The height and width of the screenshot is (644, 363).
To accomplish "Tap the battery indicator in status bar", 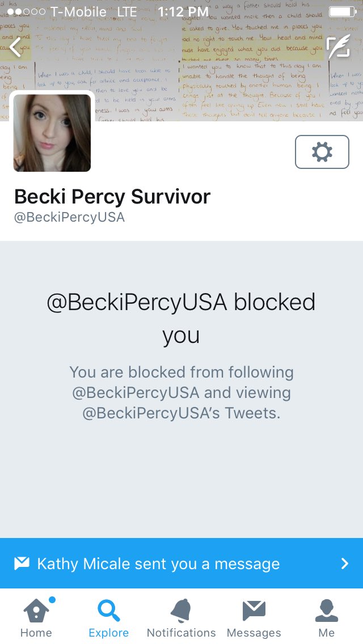I will point(343,11).
